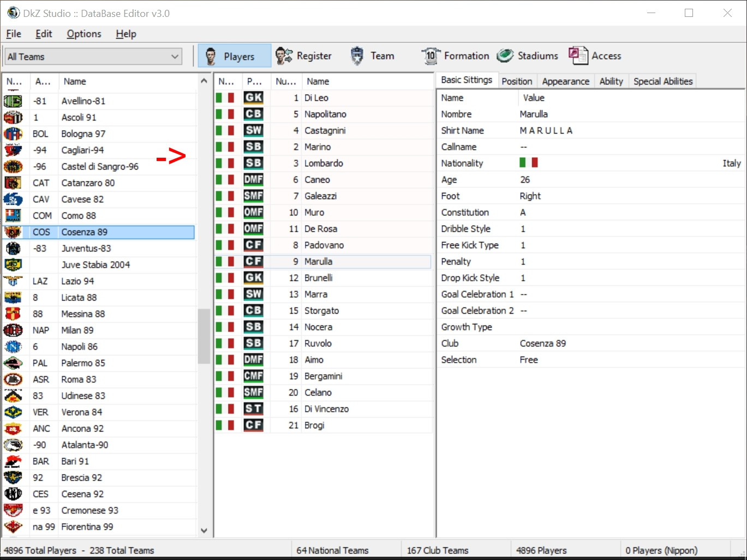Screen dimensions: 747x560
Task: Click the Avellino-81 team crest icon
Action: tap(13, 101)
